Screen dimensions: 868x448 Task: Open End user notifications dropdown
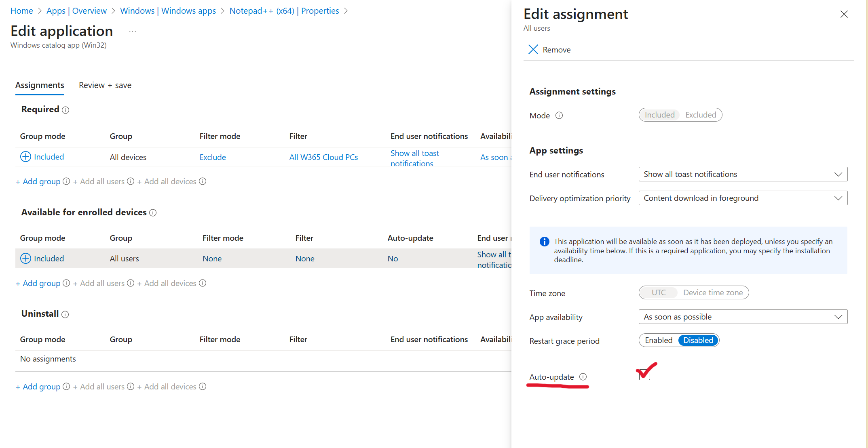(x=743, y=175)
